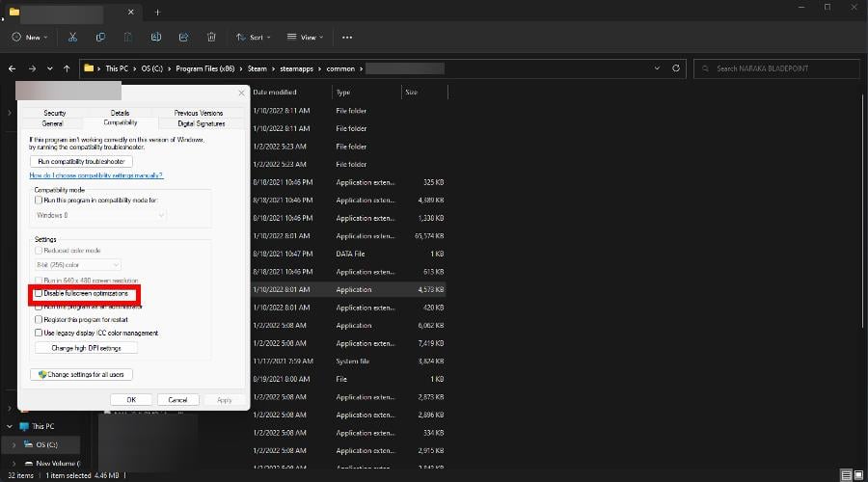Expand address bar history dropdown
Viewport: 868px width, 482px height.
(x=657, y=68)
